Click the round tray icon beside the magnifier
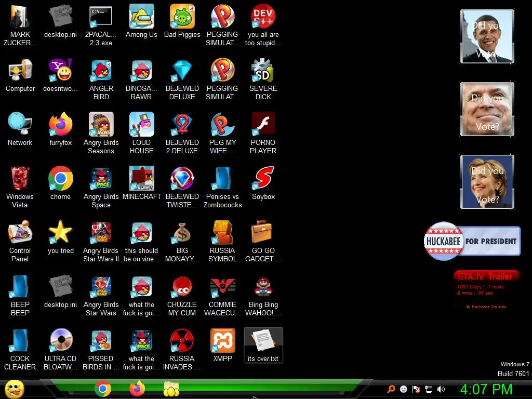The height and width of the screenshot is (399, 532). [x=403, y=389]
